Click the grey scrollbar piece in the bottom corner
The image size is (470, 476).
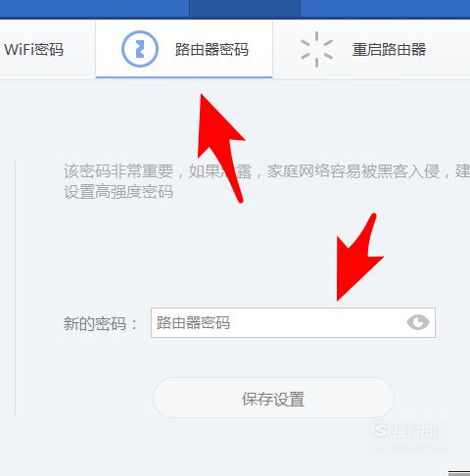pos(459,473)
